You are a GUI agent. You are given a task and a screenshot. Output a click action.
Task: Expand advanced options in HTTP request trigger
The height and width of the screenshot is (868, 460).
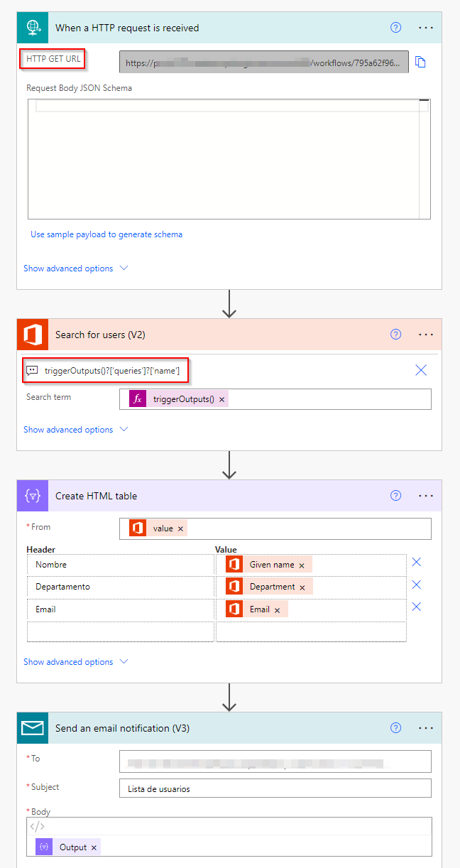click(x=76, y=268)
